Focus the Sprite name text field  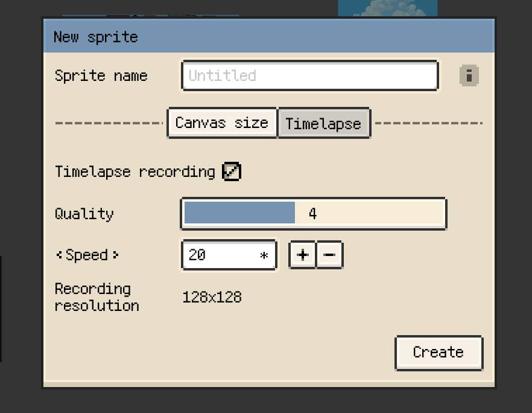[309, 75]
